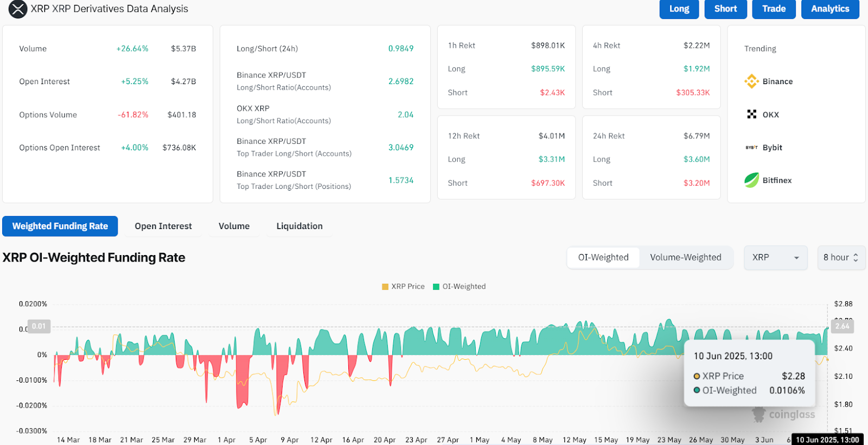Click the 1h Rekt Long value $895.59K

tap(548, 69)
